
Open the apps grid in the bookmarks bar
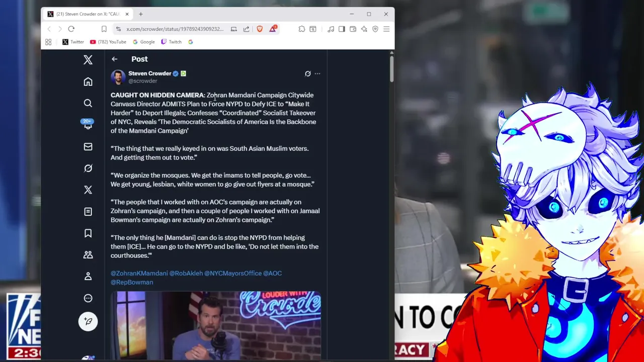pyautogui.click(x=48, y=42)
